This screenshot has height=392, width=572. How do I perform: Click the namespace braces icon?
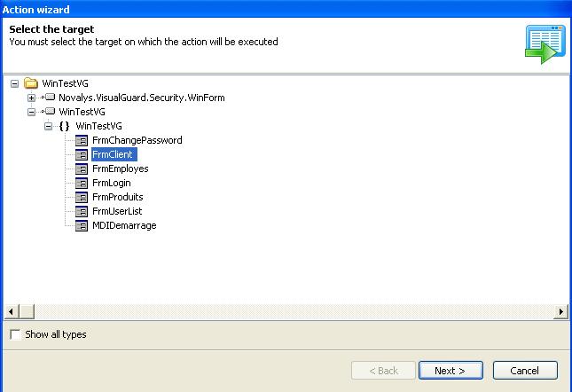point(65,126)
